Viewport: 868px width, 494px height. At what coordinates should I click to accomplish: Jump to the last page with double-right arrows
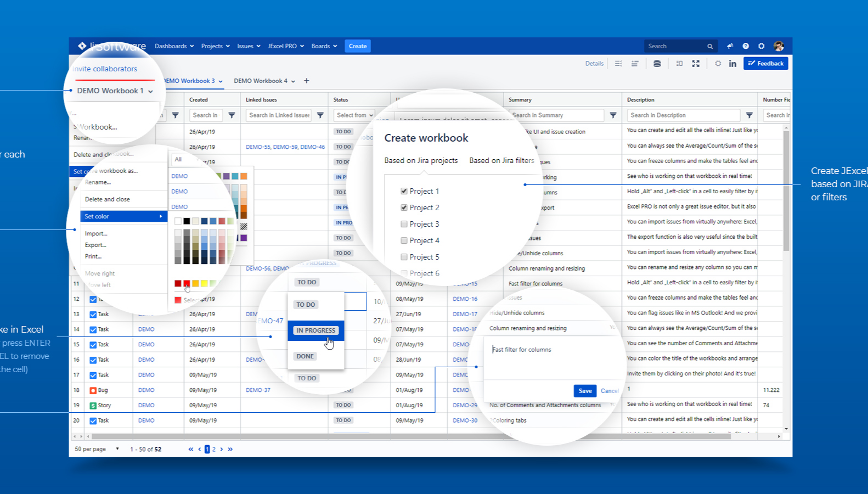230,449
